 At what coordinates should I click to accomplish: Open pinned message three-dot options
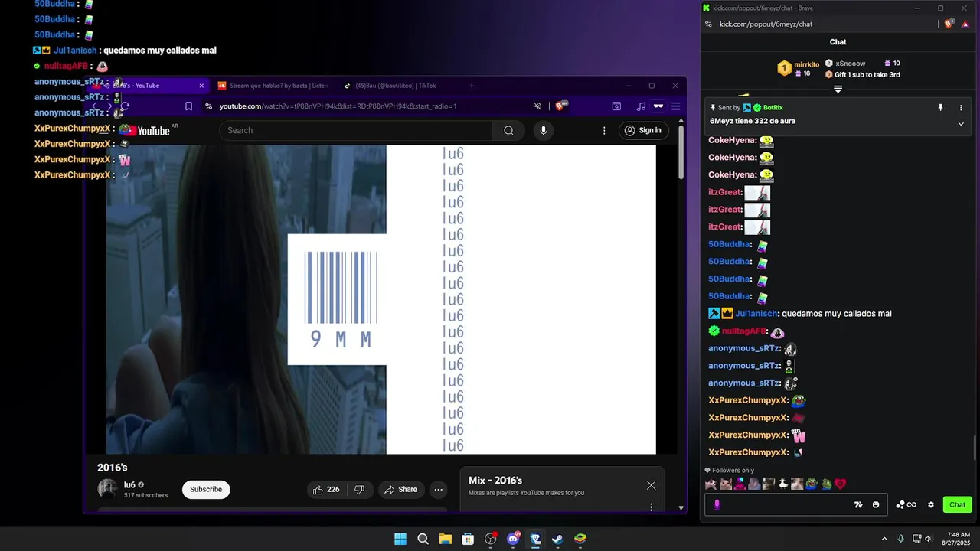(961, 108)
